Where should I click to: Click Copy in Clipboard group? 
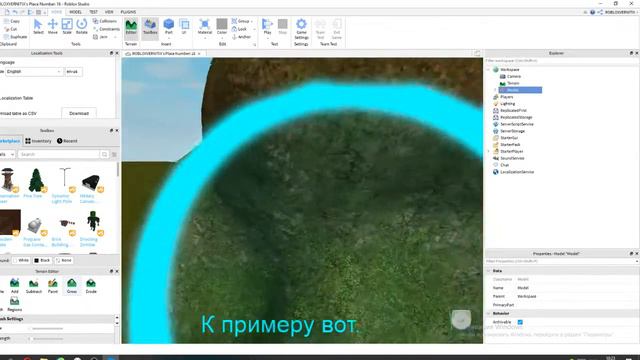point(12,21)
